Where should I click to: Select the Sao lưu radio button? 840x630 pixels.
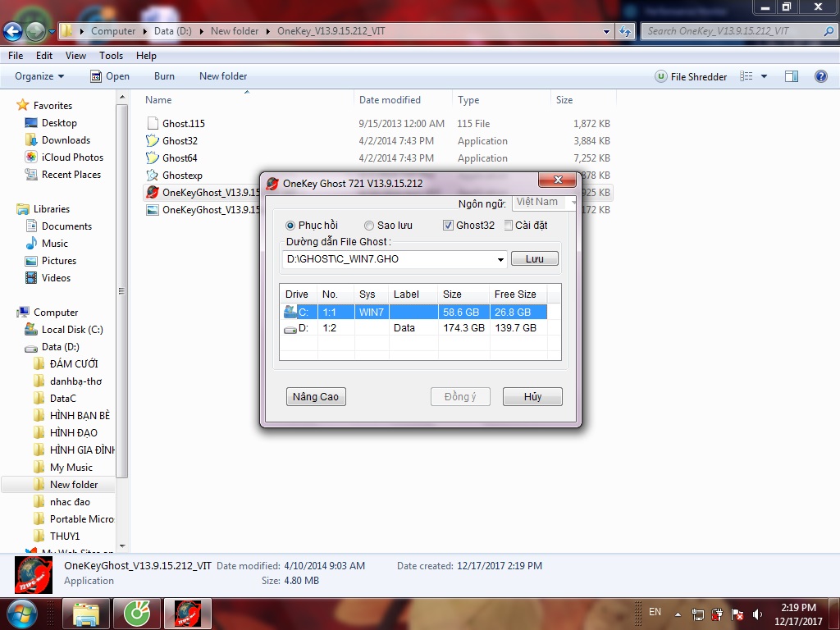[369, 226]
